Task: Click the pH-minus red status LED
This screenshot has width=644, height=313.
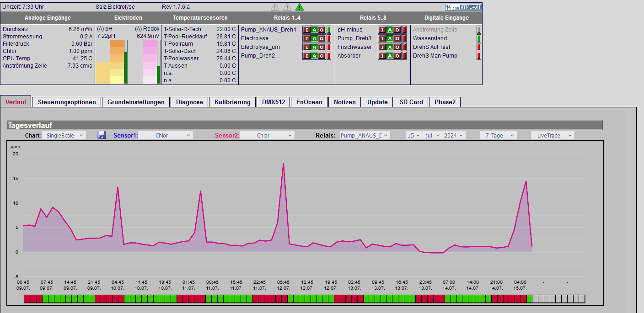Action: (x=404, y=30)
